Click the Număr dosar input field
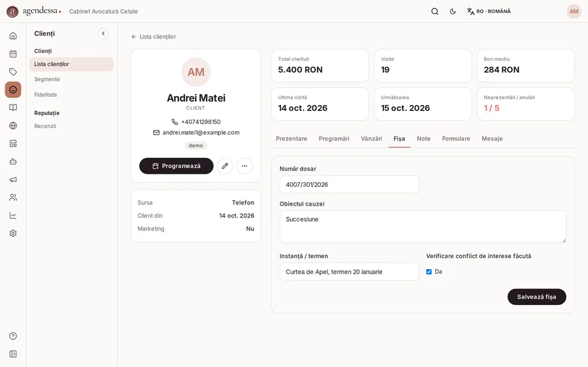The height and width of the screenshot is (367, 588). 350,184
